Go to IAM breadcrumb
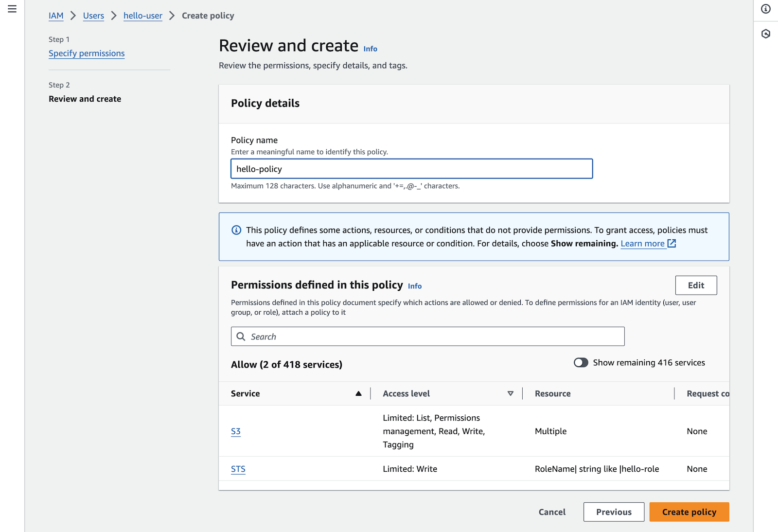This screenshot has width=778, height=532. [x=56, y=16]
